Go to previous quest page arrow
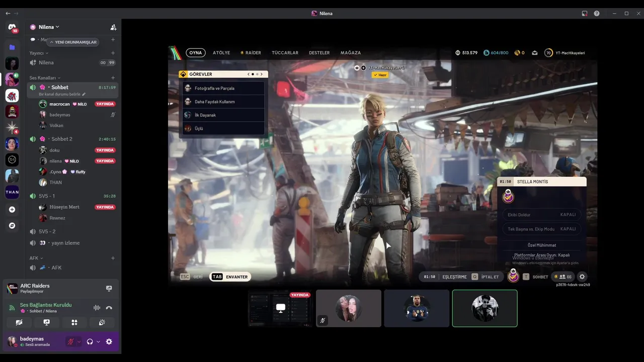Image resolution: width=644 pixels, height=362 pixels. [248, 74]
